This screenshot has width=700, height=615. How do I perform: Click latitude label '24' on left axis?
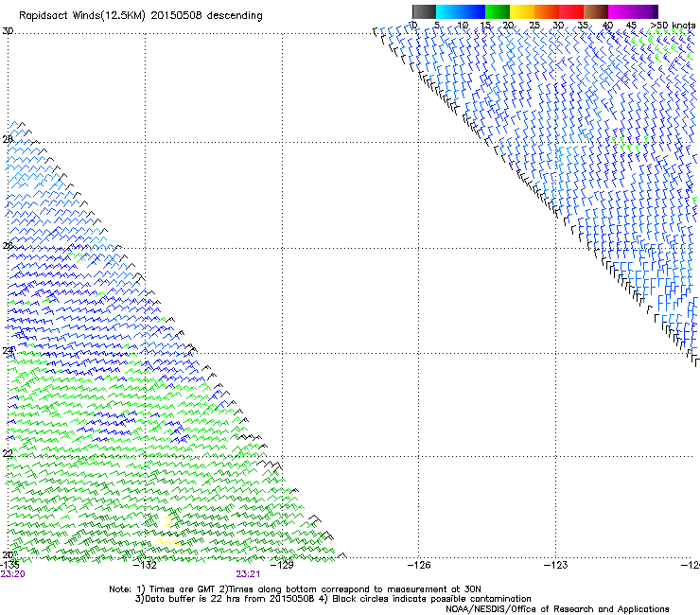(8, 351)
